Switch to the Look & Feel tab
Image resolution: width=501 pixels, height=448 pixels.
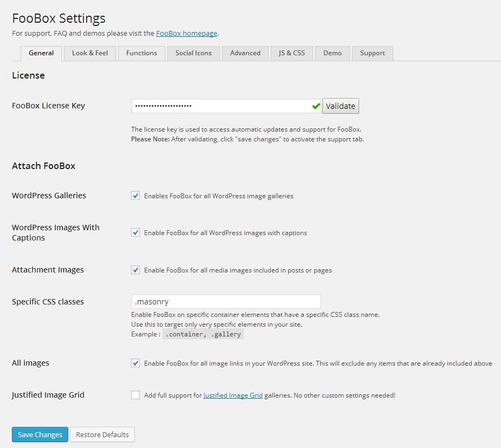point(90,53)
